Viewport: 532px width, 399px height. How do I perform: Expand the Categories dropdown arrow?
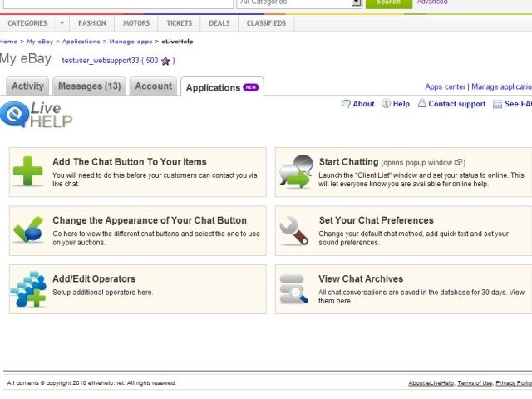coord(62,23)
